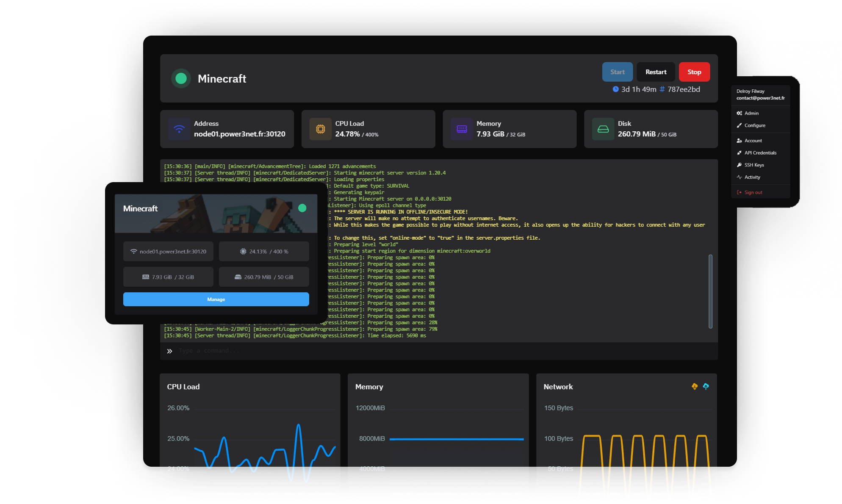The image size is (842, 504).
Task: Click the Admin gears icon
Action: pos(739,113)
